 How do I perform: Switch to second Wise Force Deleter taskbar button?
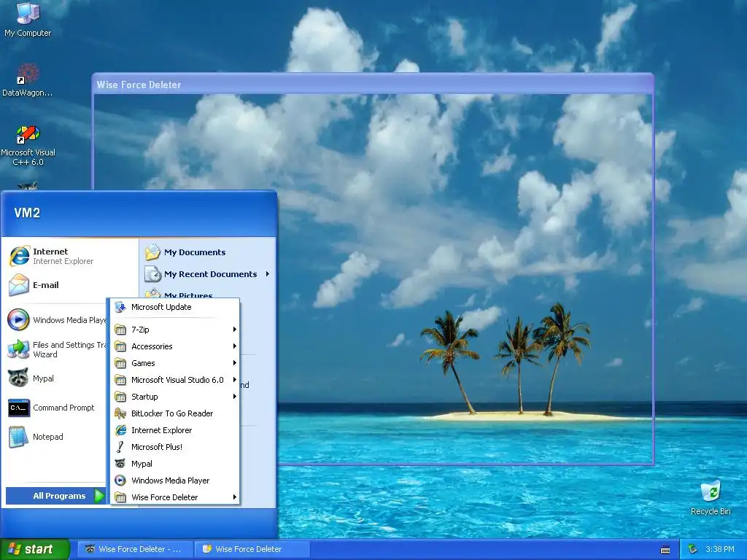[x=252, y=549]
